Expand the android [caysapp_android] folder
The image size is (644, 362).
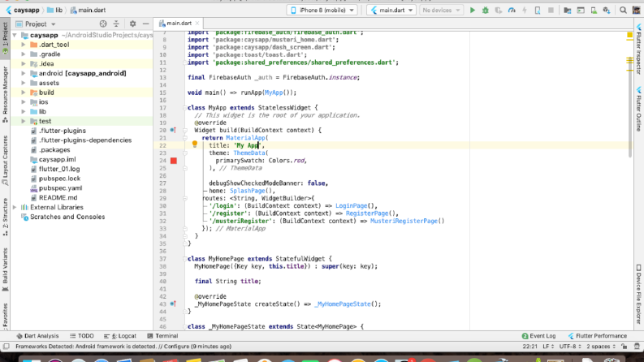pos(24,74)
